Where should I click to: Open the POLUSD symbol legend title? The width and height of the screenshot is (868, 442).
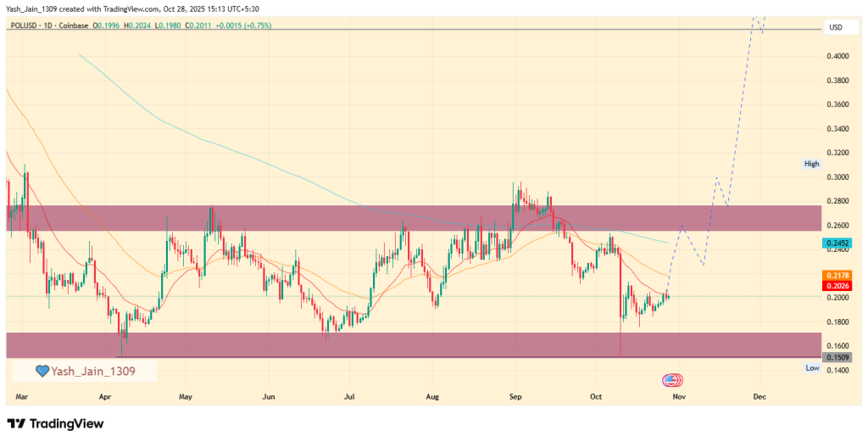[x=27, y=26]
